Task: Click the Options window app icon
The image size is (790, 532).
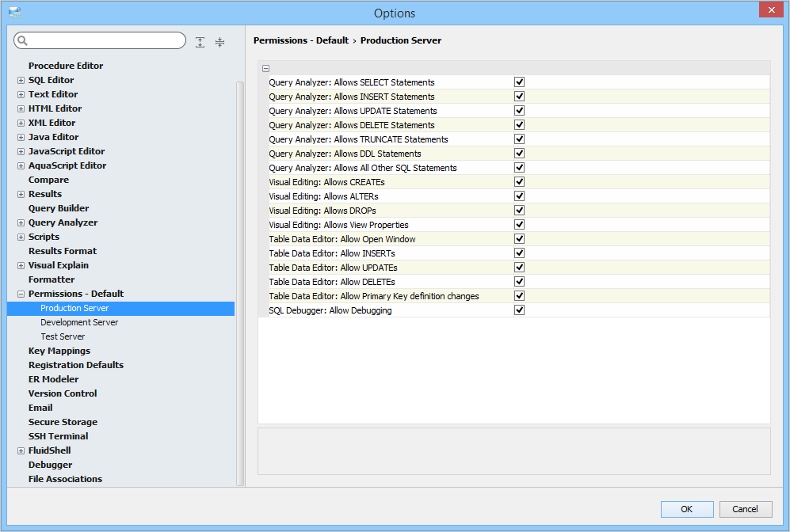Action: coord(14,13)
